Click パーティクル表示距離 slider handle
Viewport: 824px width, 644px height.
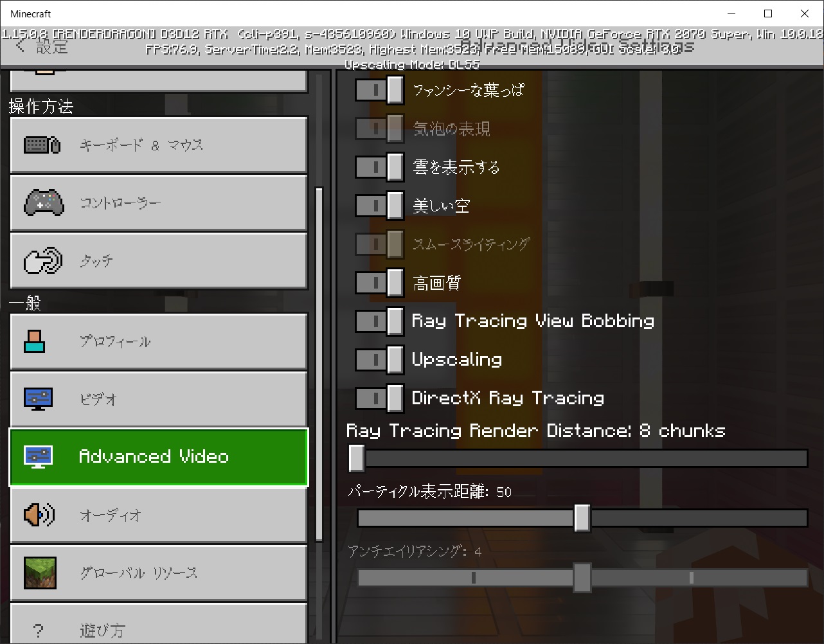582,518
